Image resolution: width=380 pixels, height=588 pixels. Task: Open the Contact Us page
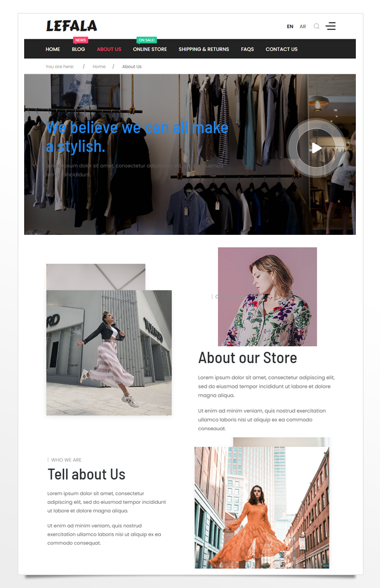[x=282, y=49]
